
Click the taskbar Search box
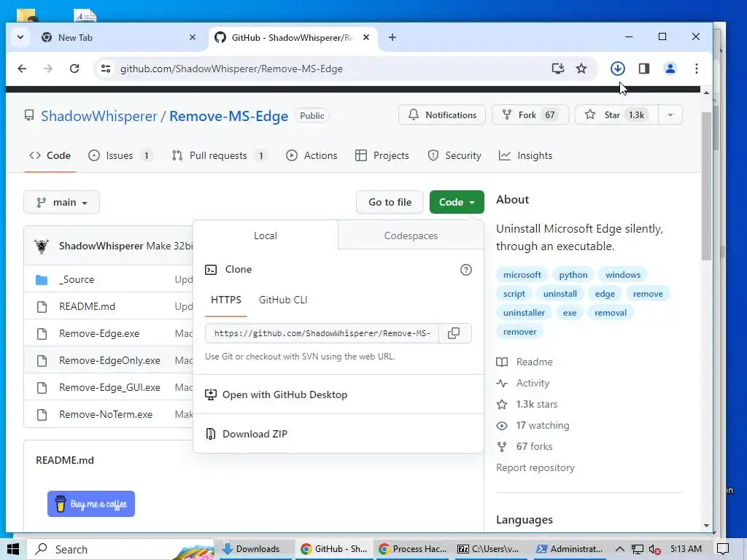pyautogui.click(x=120, y=549)
